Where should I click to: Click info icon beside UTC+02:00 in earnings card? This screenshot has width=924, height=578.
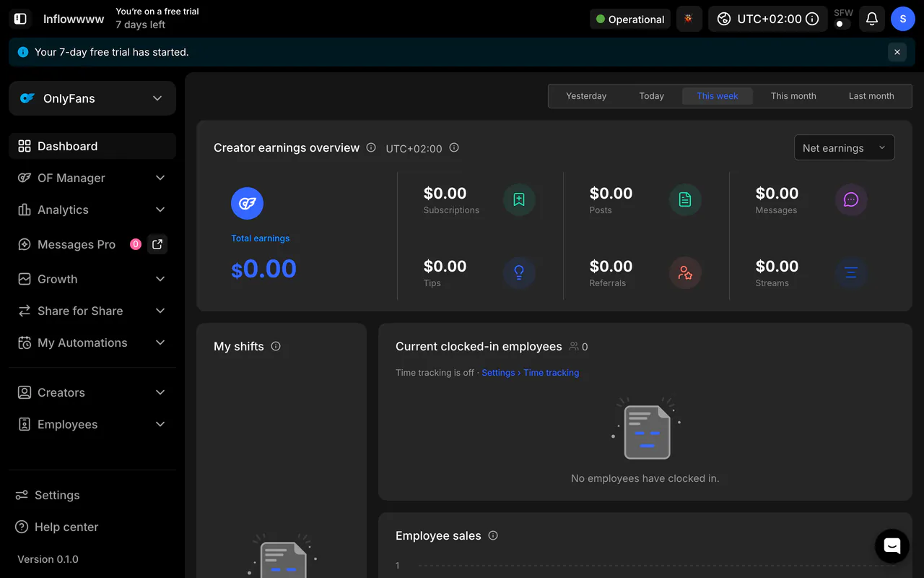click(454, 147)
